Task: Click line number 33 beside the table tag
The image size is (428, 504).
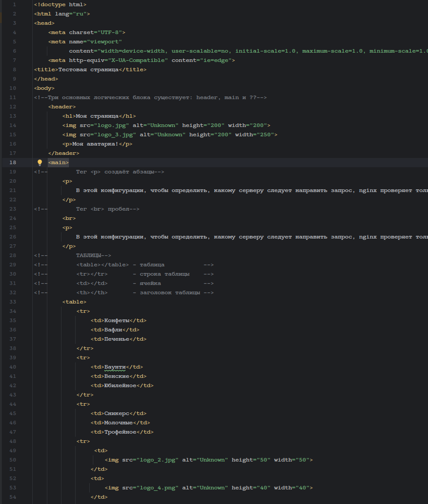Action: pos(12,302)
